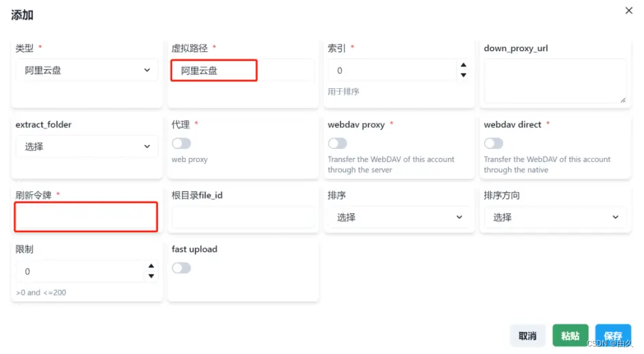Image resolution: width=644 pixels, height=354 pixels.
Task: Decrease the 索引 value with down arrow
Action: click(x=464, y=75)
